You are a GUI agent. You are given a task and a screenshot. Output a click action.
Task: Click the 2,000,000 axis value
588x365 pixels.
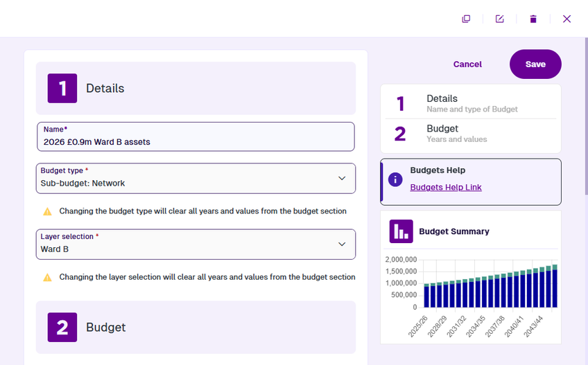click(x=401, y=259)
